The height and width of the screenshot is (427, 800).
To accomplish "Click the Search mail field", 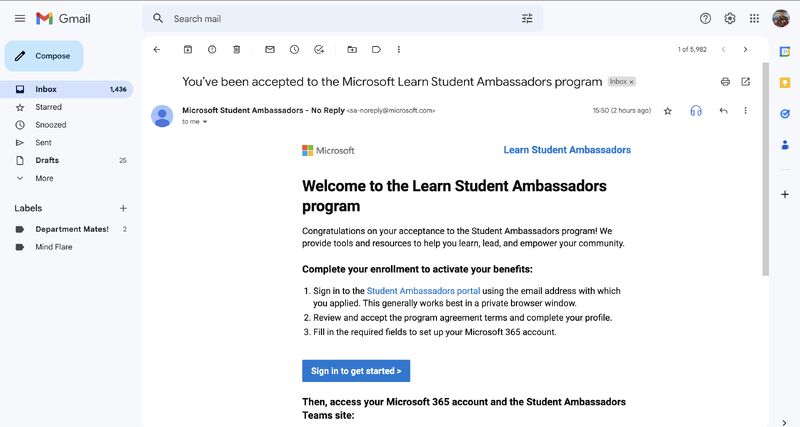I will [x=342, y=19].
